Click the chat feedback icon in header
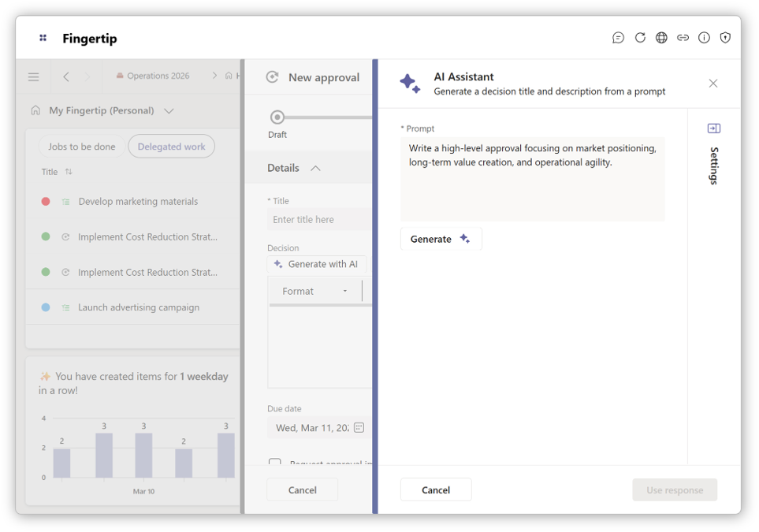Image resolution: width=759 pixels, height=532 pixels. [x=619, y=38]
